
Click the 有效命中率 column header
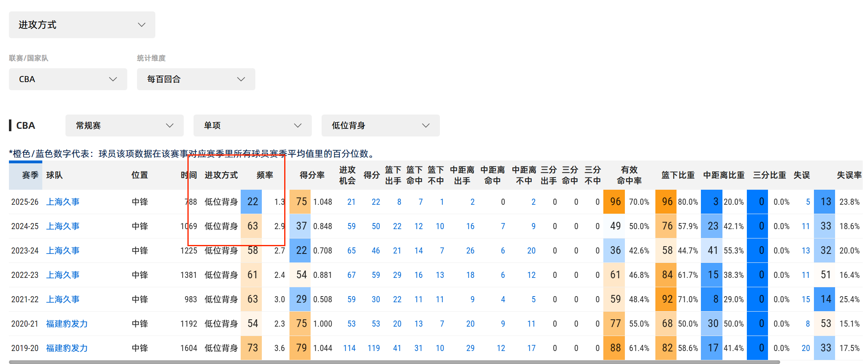click(629, 175)
